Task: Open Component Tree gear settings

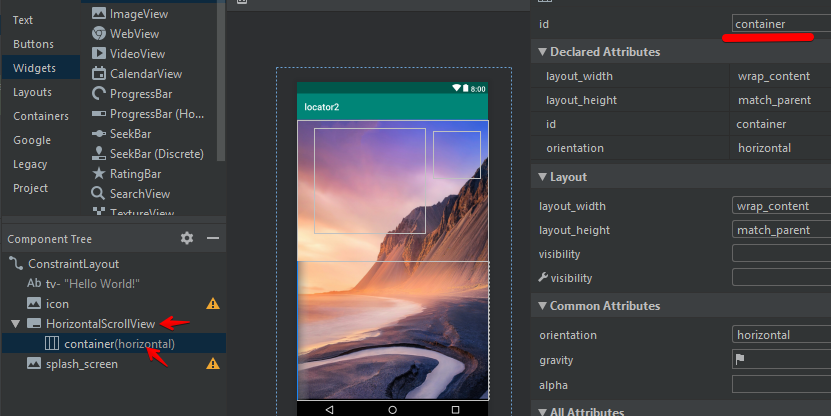Action: 187,238
